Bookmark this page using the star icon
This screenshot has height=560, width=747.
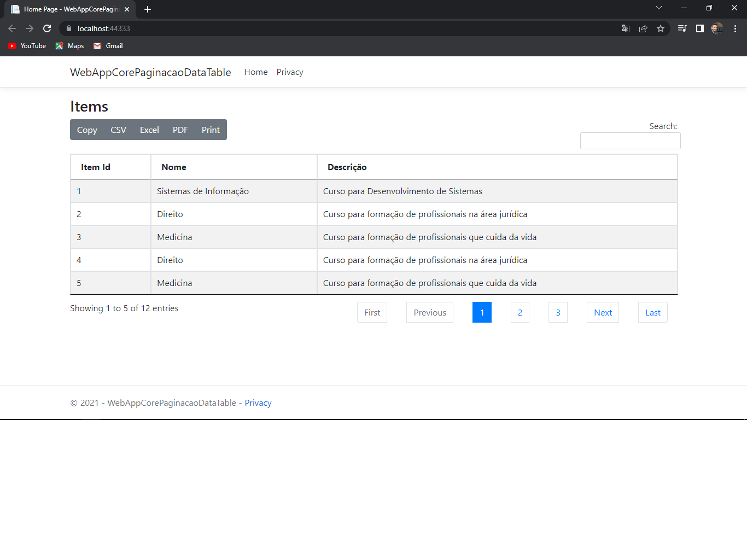tap(661, 28)
